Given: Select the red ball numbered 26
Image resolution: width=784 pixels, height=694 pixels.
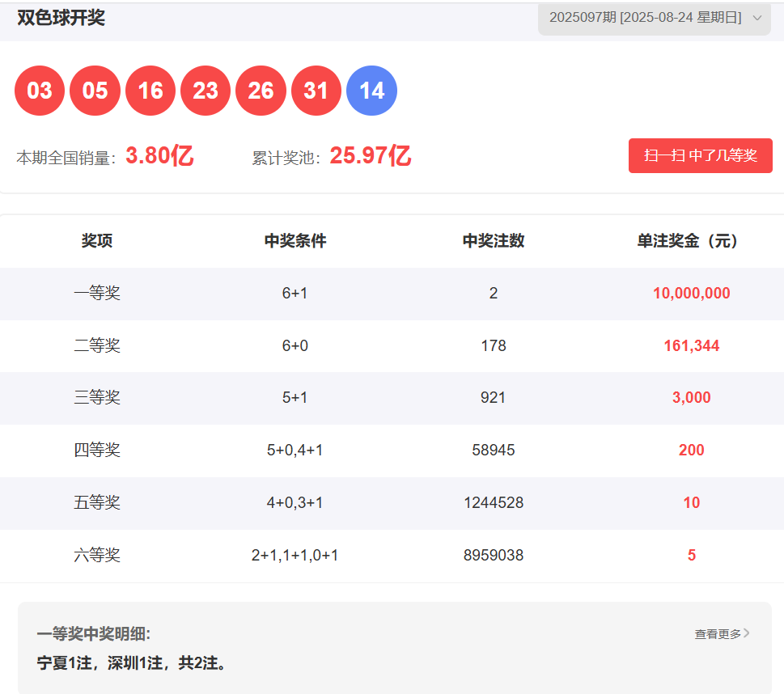Looking at the screenshot, I should pos(261,91).
